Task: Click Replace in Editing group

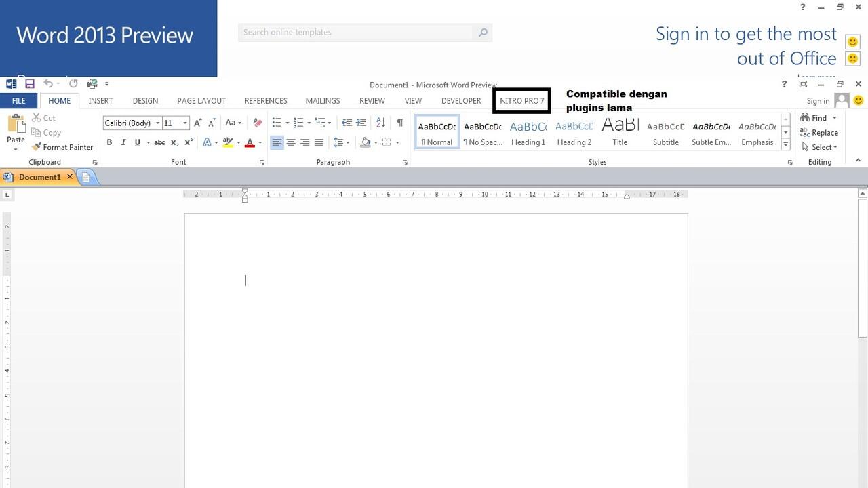Action: [x=819, y=133]
